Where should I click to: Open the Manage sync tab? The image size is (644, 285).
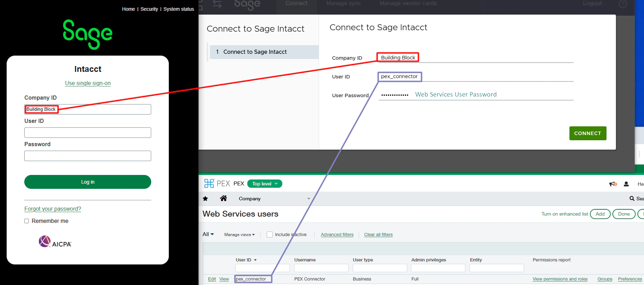pos(344,3)
